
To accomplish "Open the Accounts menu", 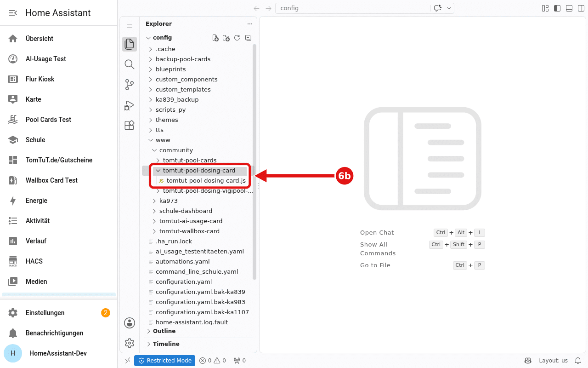I will click(130, 323).
